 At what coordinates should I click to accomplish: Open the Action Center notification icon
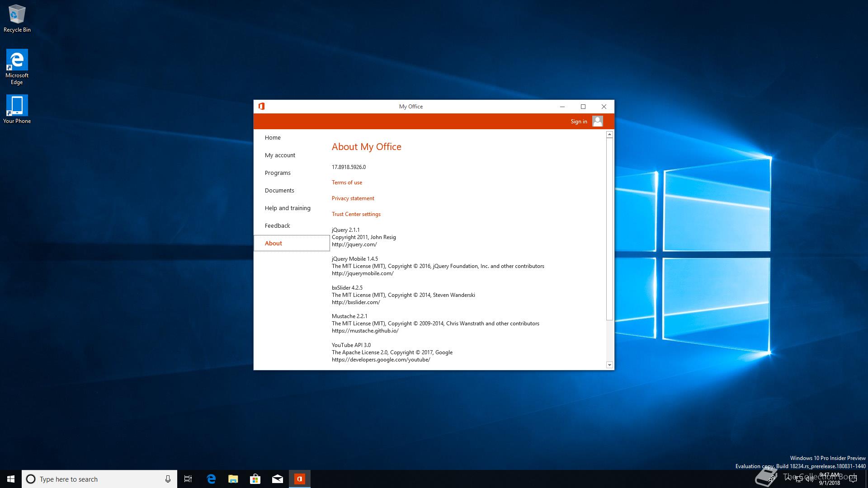click(853, 479)
